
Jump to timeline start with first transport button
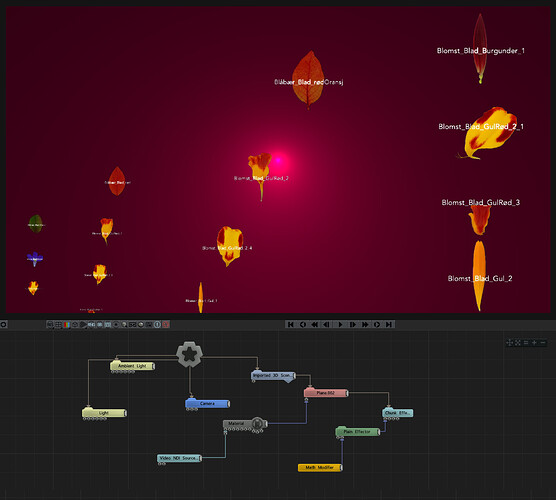[x=290, y=324]
